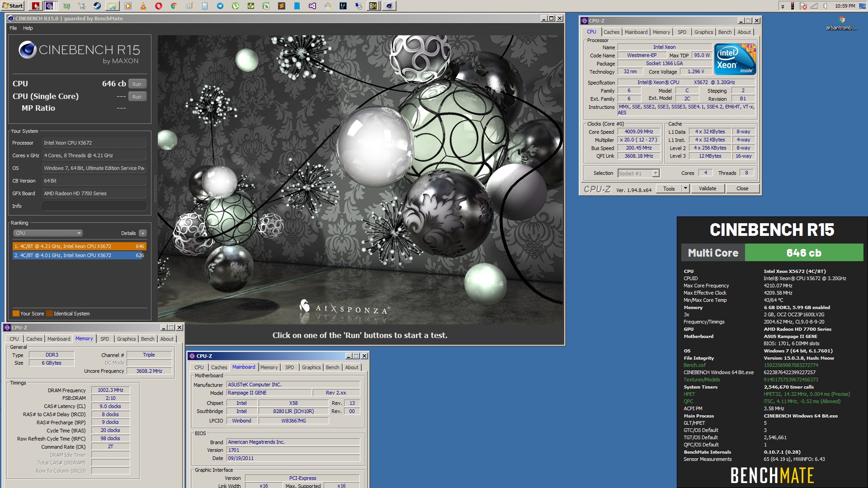868x488 pixels.
Task: Open Windows Explorer folder icon in taskbar
Action: (113, 6)
